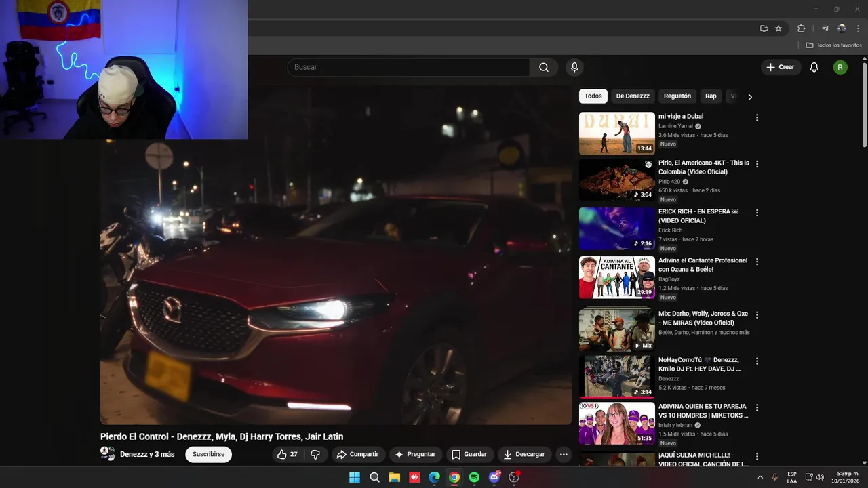Click inside the 'Buscar' search field

pyautogui.click(x=408, y=67)
